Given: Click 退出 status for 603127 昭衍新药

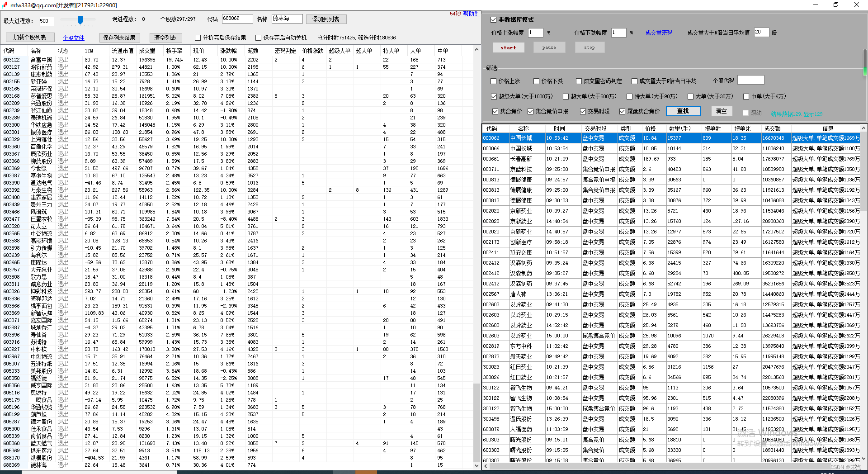Looking at the screenshot, I should pos(63,67).
